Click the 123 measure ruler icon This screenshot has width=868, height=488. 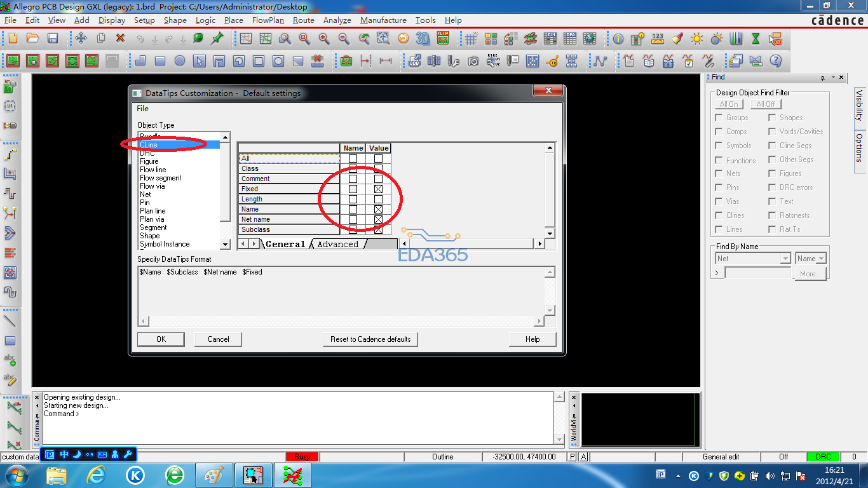pyautogui.click(x=658, y=38)
